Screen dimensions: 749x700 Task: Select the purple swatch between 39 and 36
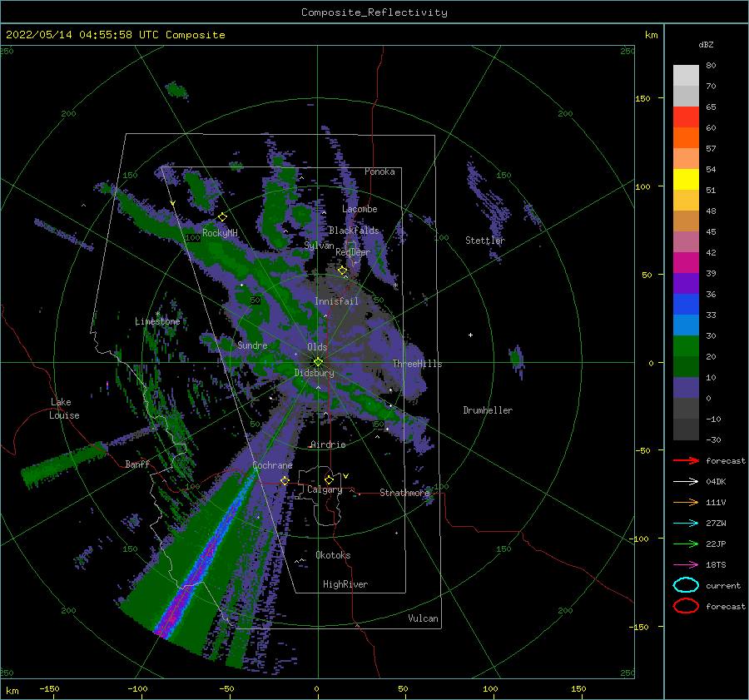tap(686, 283)
